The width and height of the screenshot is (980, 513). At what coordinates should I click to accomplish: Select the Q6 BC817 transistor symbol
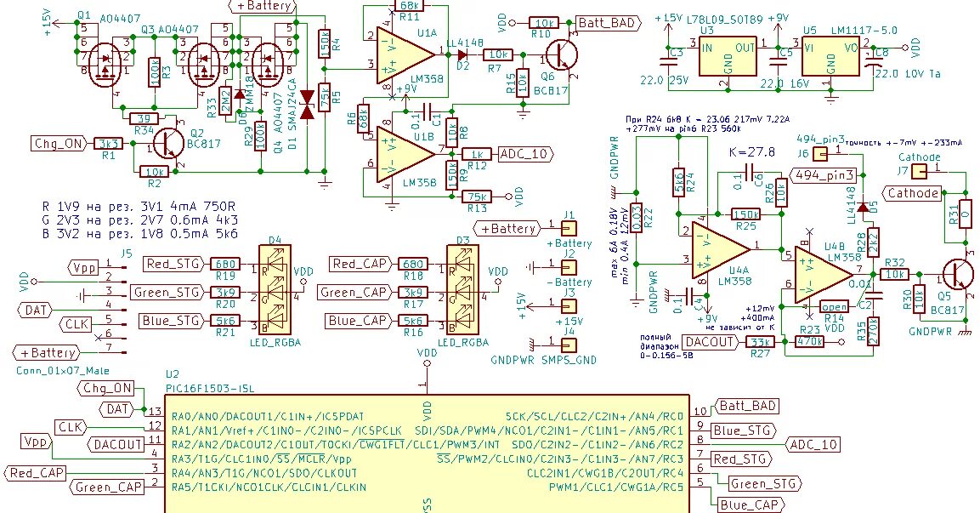coord(560,55)
